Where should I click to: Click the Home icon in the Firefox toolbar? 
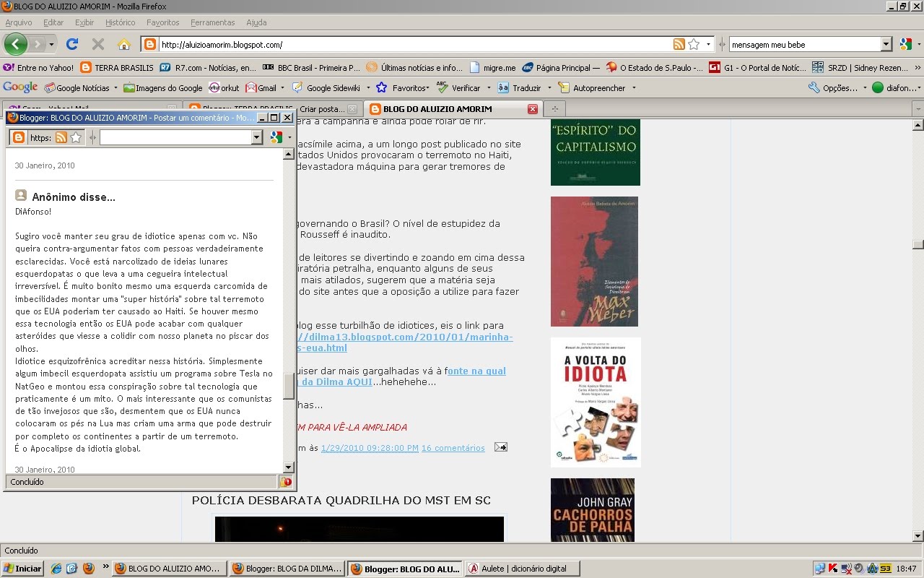tap(125, 43)
